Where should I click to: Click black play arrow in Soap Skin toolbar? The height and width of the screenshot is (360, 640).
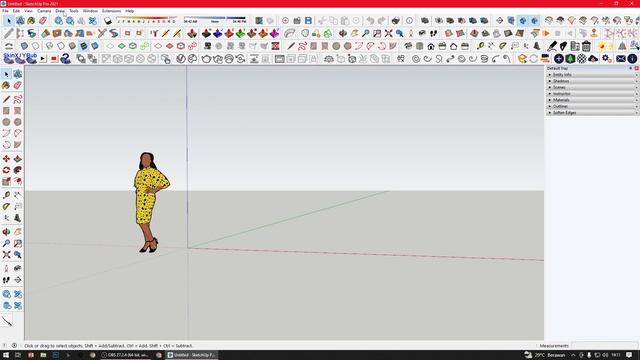pyautogui.click(x=43, y=59)
